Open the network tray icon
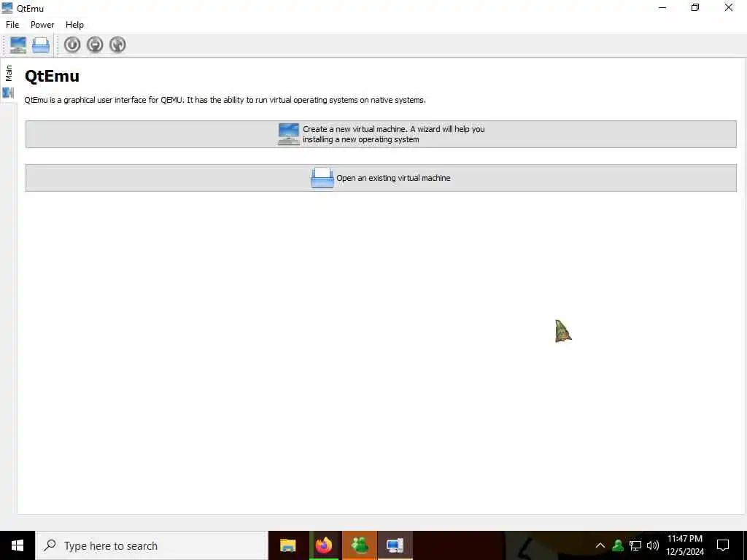 (635, 545)
